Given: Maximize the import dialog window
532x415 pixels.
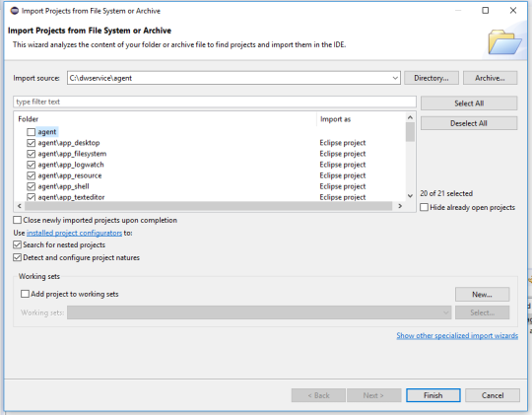Looking at the screenshot, I should [x=486, y=11].
